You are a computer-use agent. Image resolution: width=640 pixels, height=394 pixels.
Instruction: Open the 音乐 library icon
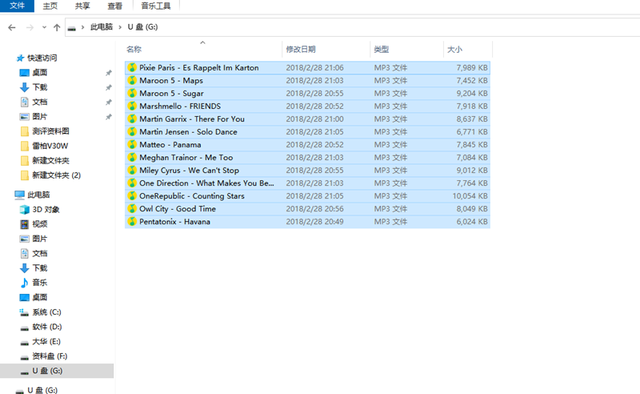point(24,283)
